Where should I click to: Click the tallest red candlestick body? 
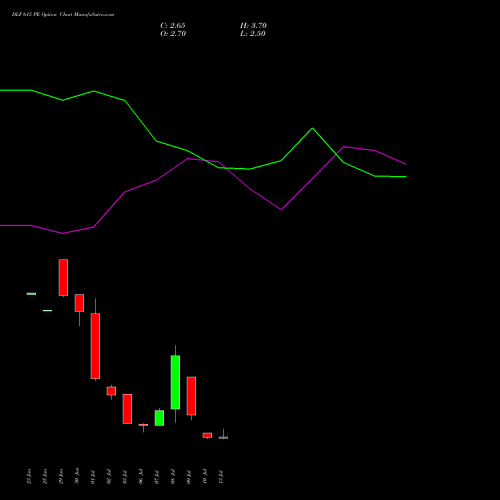pos(95,346)
